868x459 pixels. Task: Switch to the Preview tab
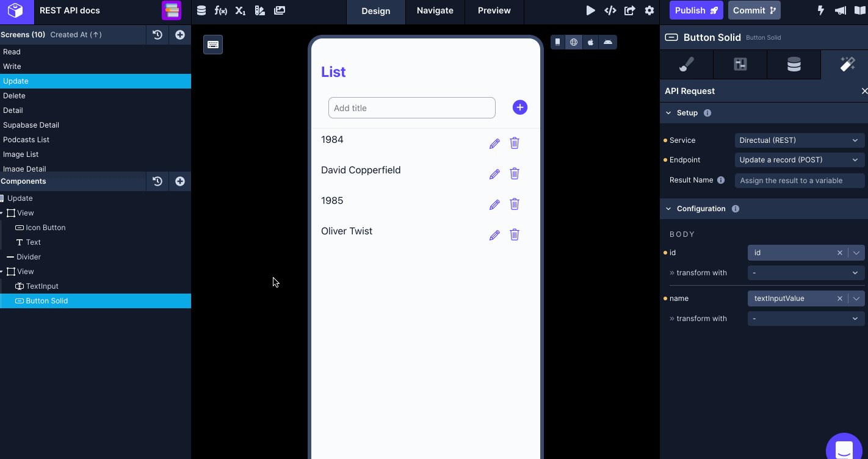tap(494, 10)
